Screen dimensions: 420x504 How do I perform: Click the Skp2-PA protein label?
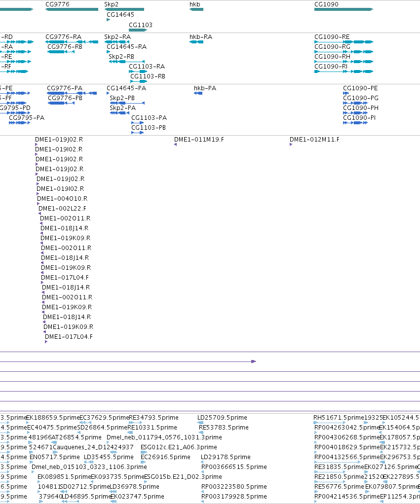[122, 108]
